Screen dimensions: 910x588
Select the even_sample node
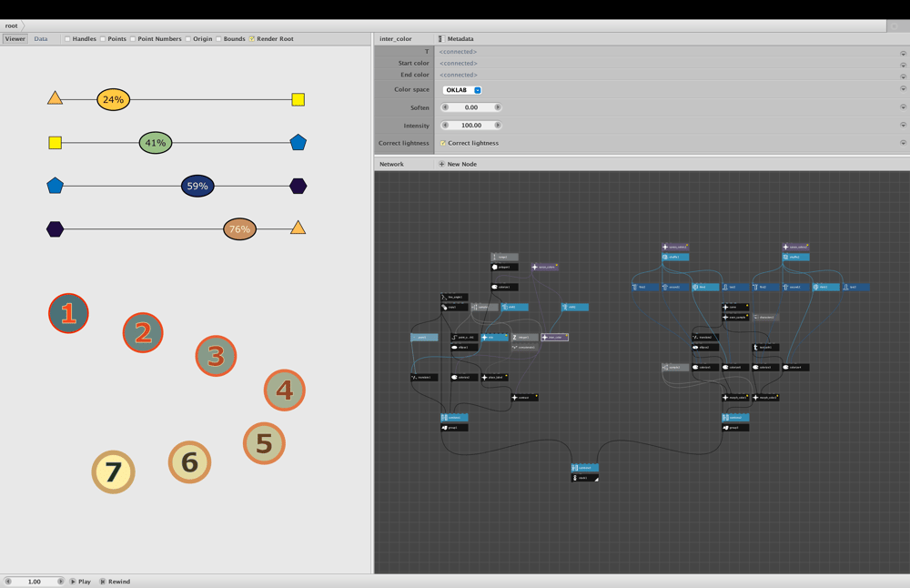coord(735,317)
